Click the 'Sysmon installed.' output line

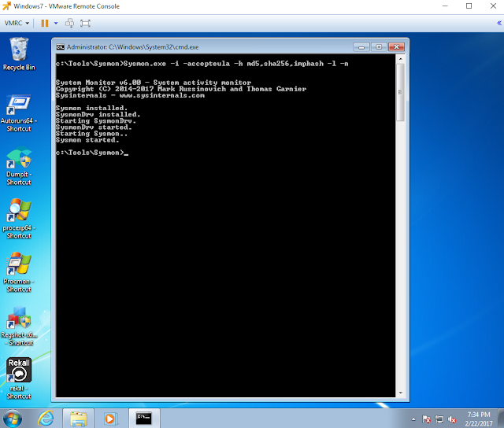click(x=91, y=109)
